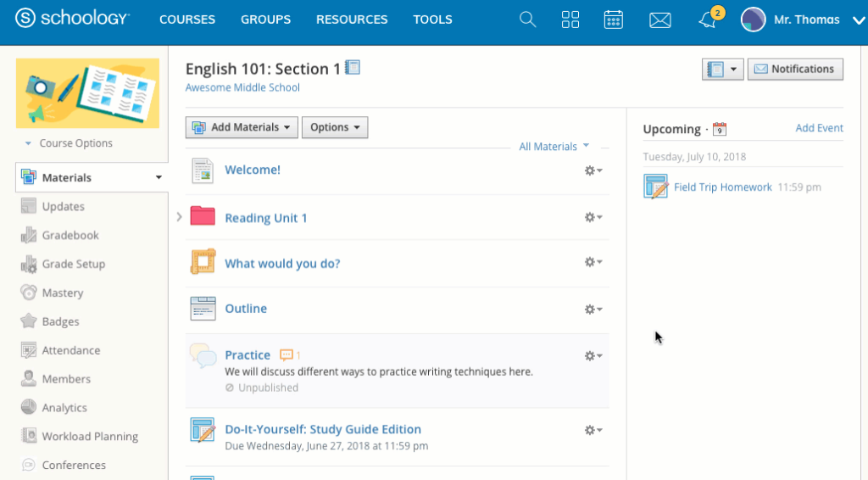Click the course profile image thumbnail
The image size is (868, 480).
pyautogui.click(x=87, y=92)
